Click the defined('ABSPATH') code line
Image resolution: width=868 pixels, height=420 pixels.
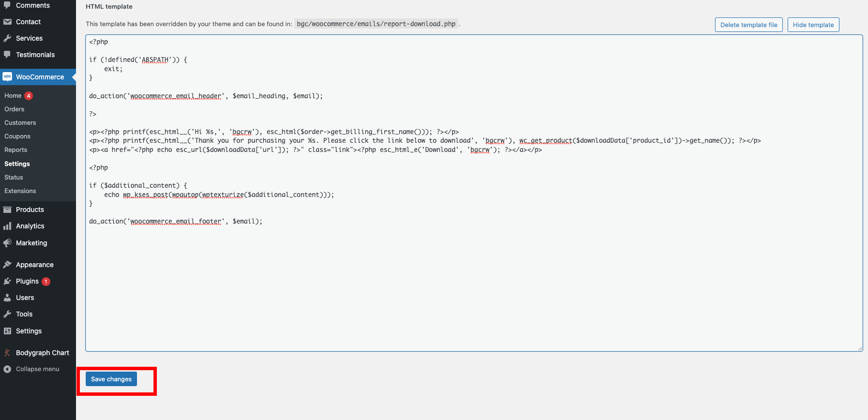[138, 60]
